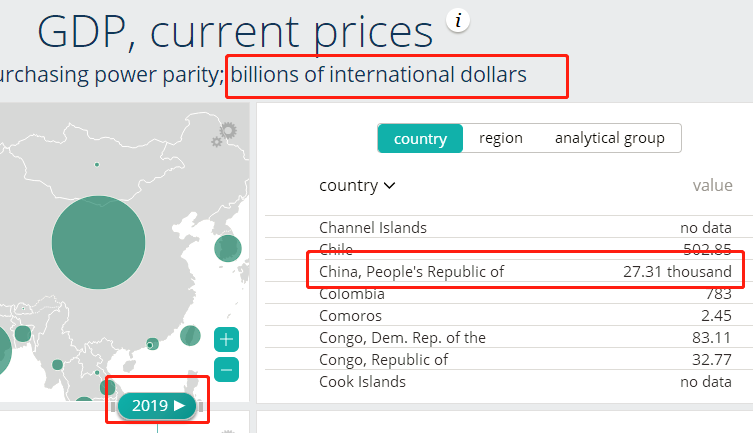Click the Taiwan bubble on the map

(190, 335)
